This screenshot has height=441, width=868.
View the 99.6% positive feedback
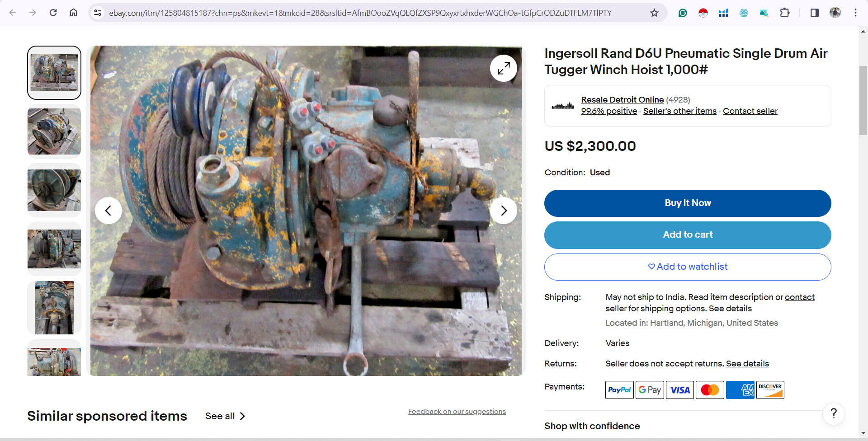[x=609, y=111]
